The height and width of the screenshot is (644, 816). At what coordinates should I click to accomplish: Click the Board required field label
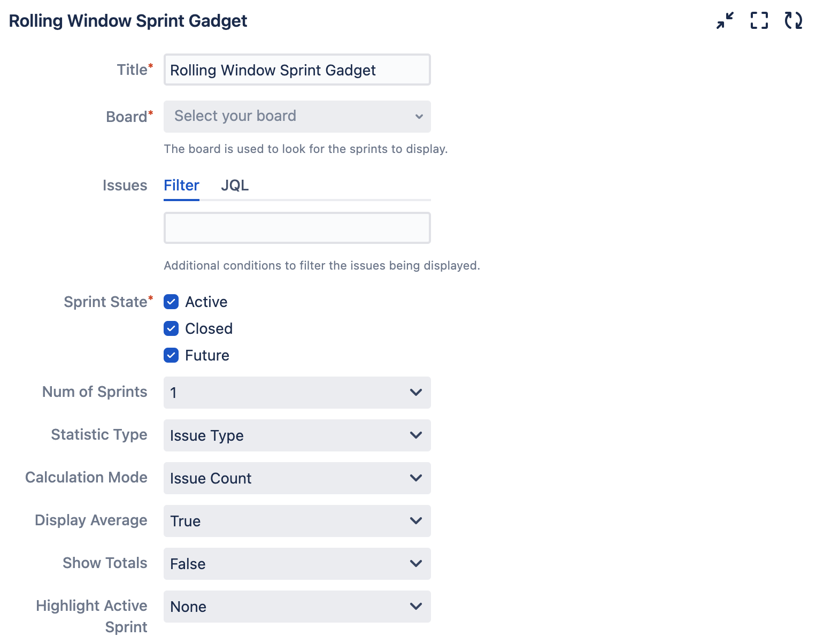pos(129,117)
